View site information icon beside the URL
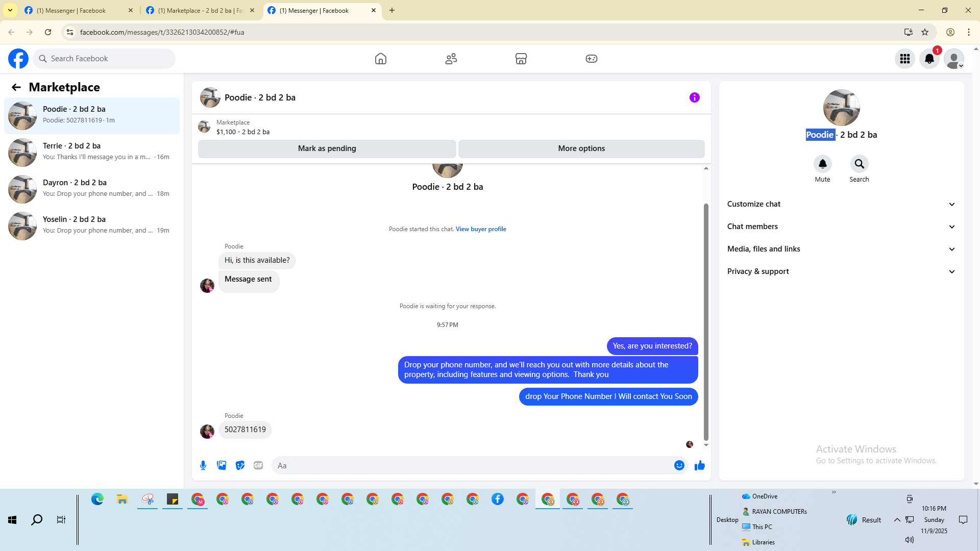 [x=70, y=32]
